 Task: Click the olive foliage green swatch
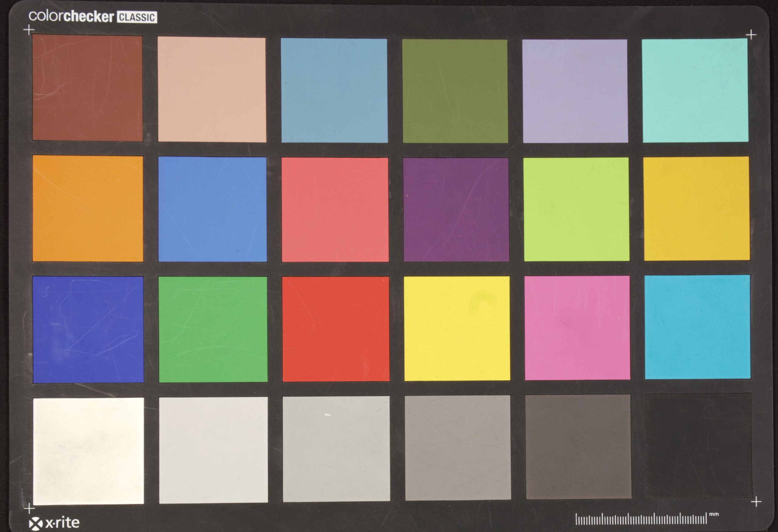(455, 91)
